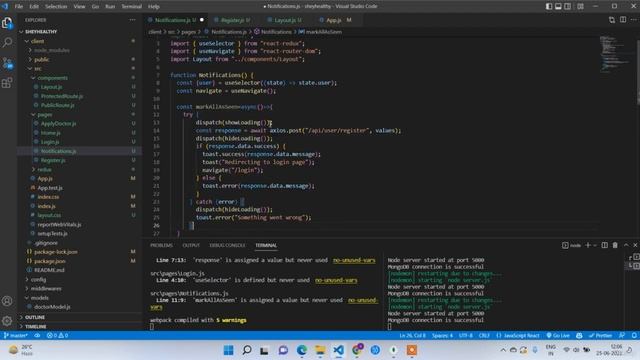Open Windows Start button on taskbar

(x=229, y=350)
